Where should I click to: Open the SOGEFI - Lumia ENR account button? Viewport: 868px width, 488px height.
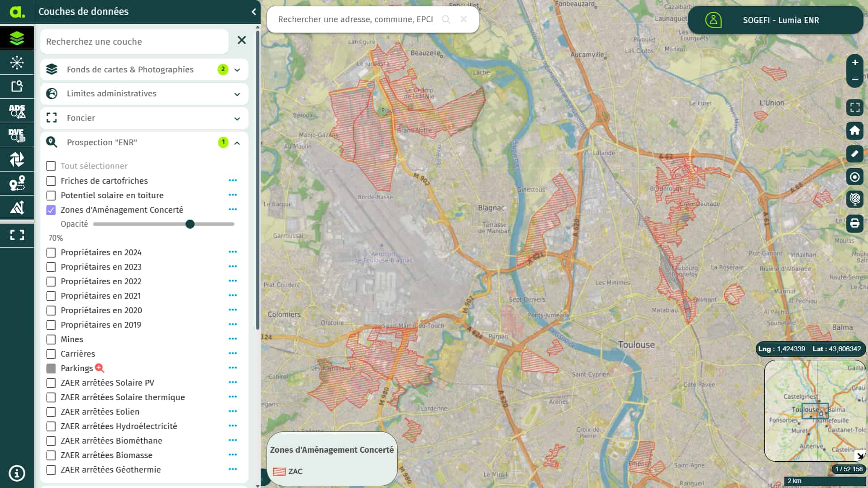(776, 20)
